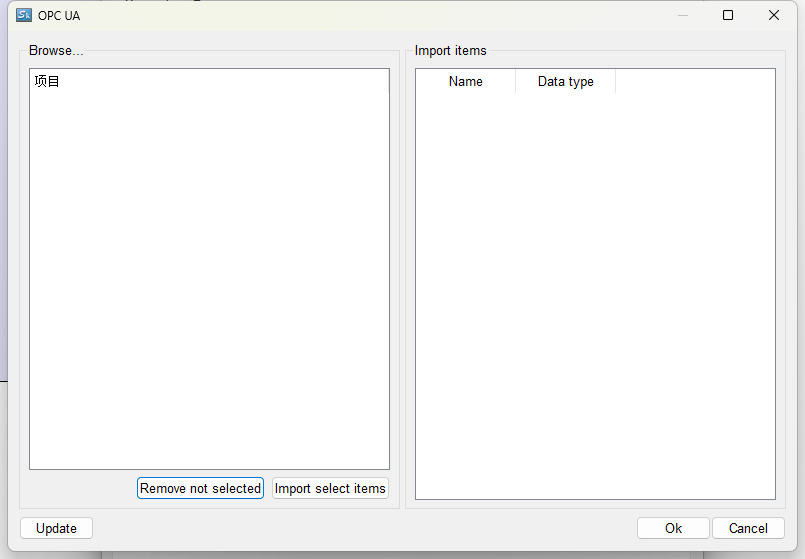This screenshot has height=559, width=805.
Task: Click the OPC UA title bar text
Action: coord(59,15)
